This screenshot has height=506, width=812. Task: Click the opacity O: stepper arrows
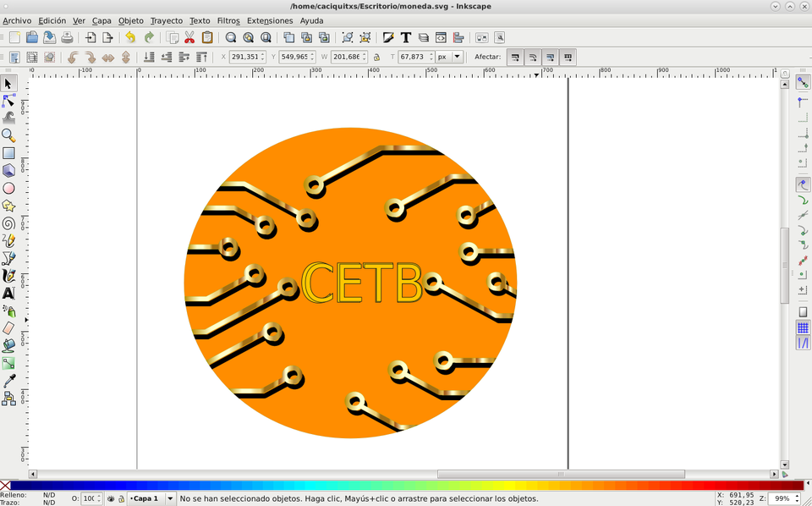pyautogui.click(x=99, y=498)
